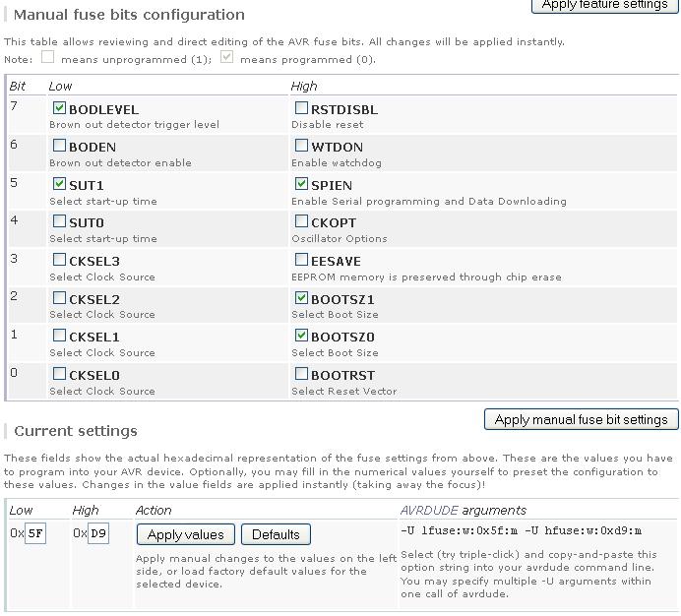Click 'EEPROM memory is preserved through chip erase'
Screen dimensions: 681x616
tap(426, 277)
